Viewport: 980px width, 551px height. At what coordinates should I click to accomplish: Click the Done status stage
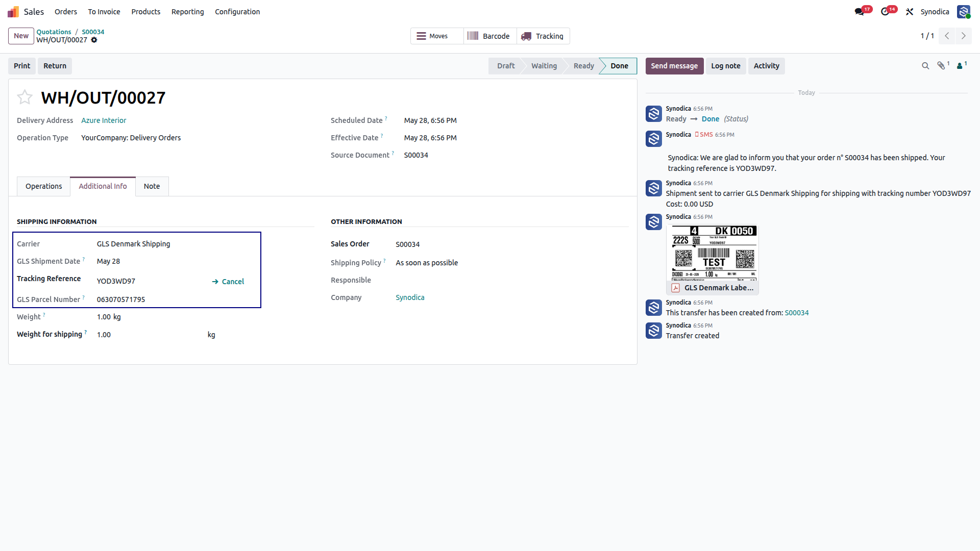pyautogui.click(x=619, y=66)
